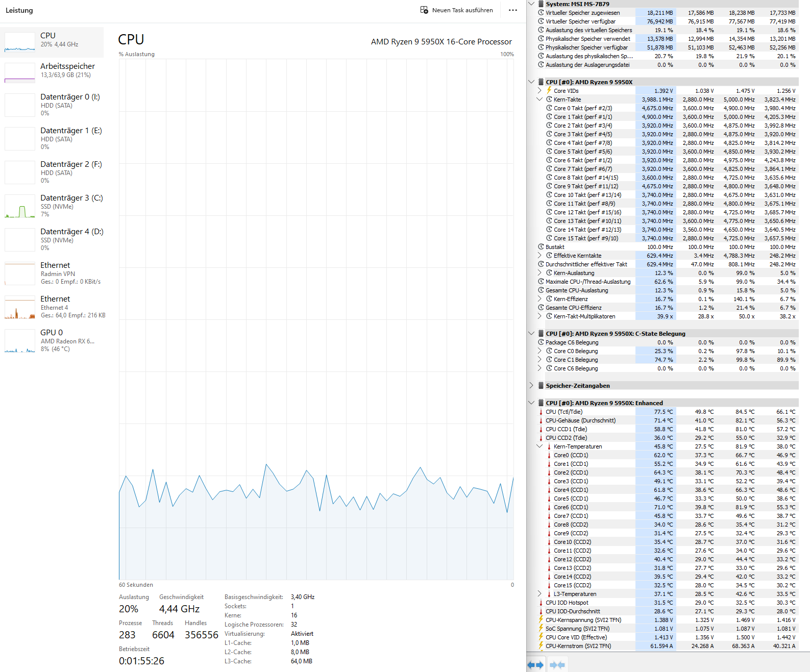Select Datenträger 3 (C:) SSD in sidebar
The height and width of the screenshot is (672, 810).
coord(52,206)
